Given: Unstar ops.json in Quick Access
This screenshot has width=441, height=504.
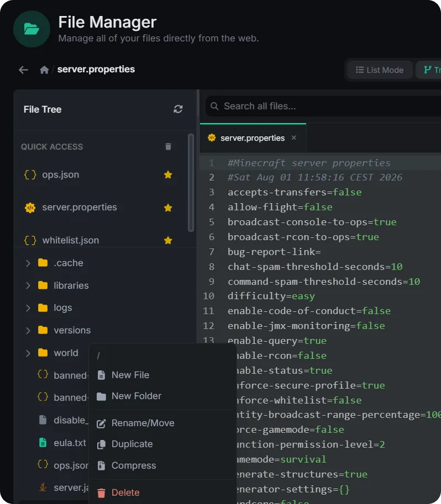Looking at the screenshot, I should pyautogui.click(x=168, y=174).
